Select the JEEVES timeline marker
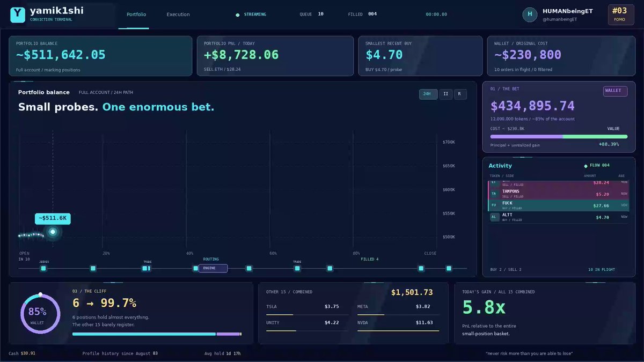644x362 pixels. [x=43, y=268]
